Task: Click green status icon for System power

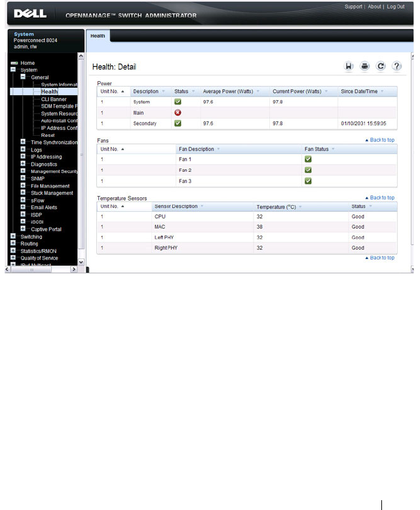Action: pos(178,102)
